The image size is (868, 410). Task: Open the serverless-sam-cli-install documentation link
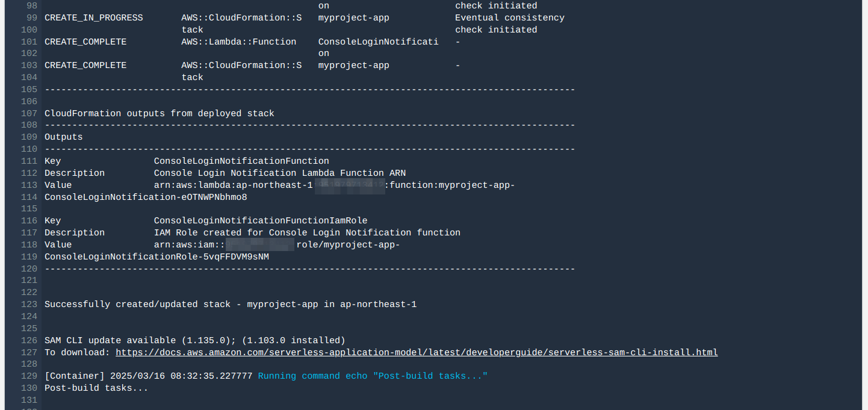tap(416, 352)
